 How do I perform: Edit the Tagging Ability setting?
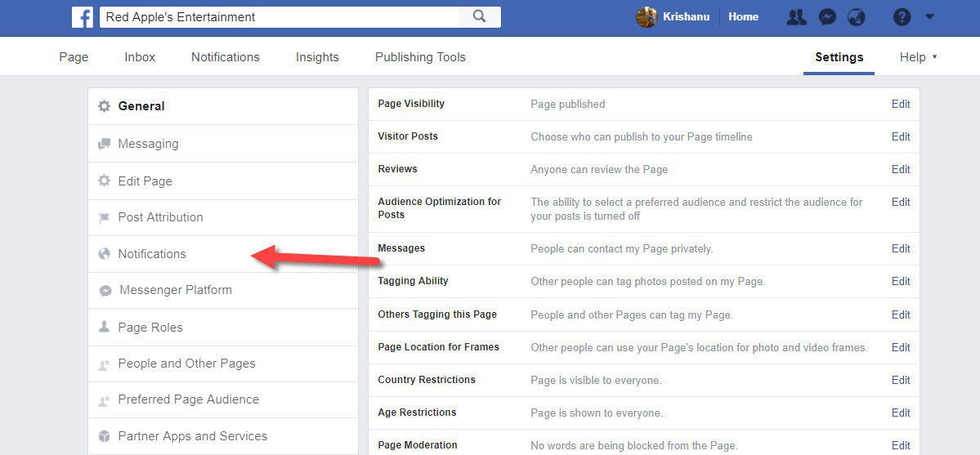(x=901, y=282)
